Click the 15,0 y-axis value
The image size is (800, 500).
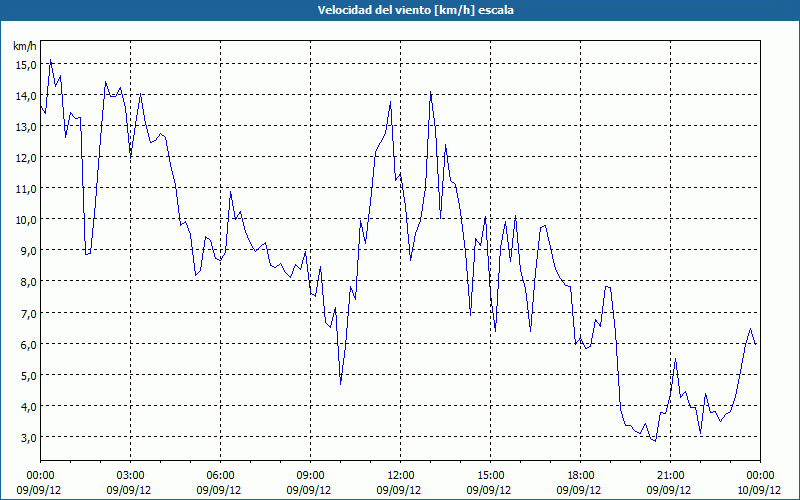coord(26,65)
